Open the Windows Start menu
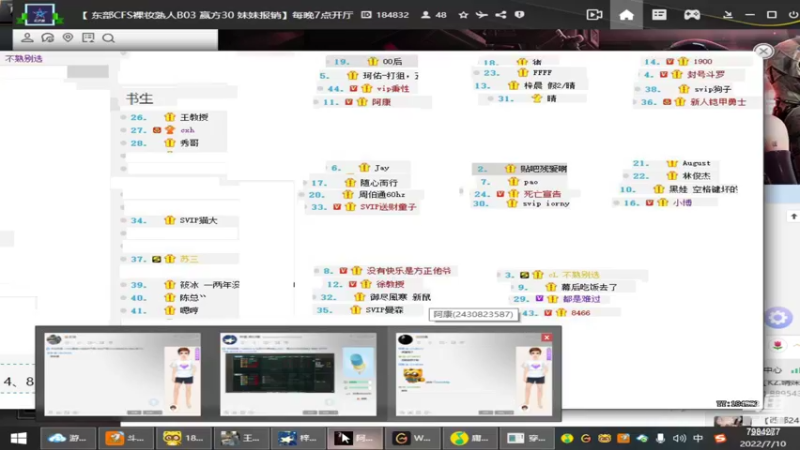Viewport: 800px width, 450px height. pyautogui.click(x=19, y=438)
